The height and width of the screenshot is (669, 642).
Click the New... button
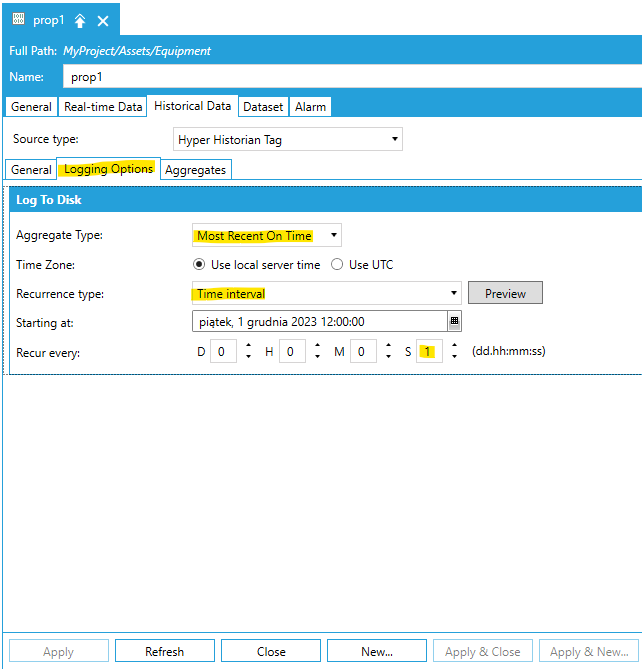point(376,651)
